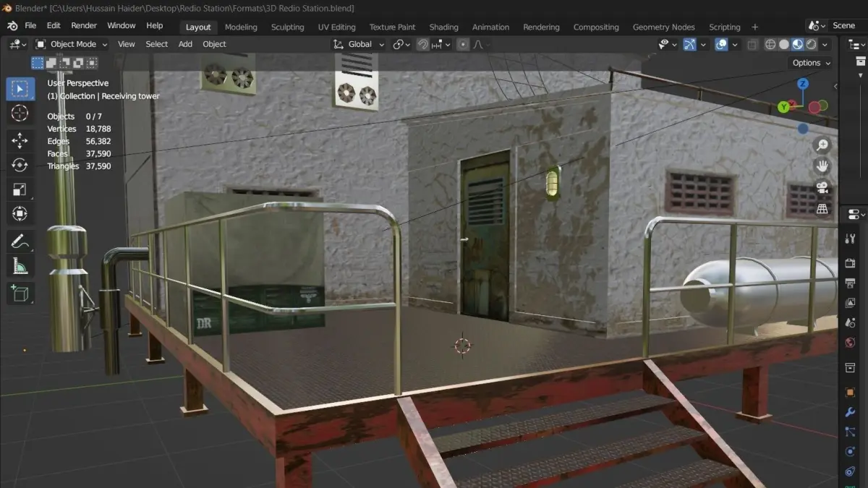Switch to Material Preview shading
This screenshot has width=868, height=488.
tap(798, 44)
